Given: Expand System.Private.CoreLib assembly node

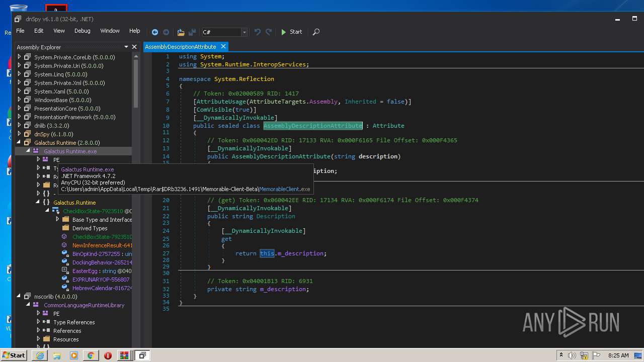Looking at the screenshot, I should tap(19, 57).
